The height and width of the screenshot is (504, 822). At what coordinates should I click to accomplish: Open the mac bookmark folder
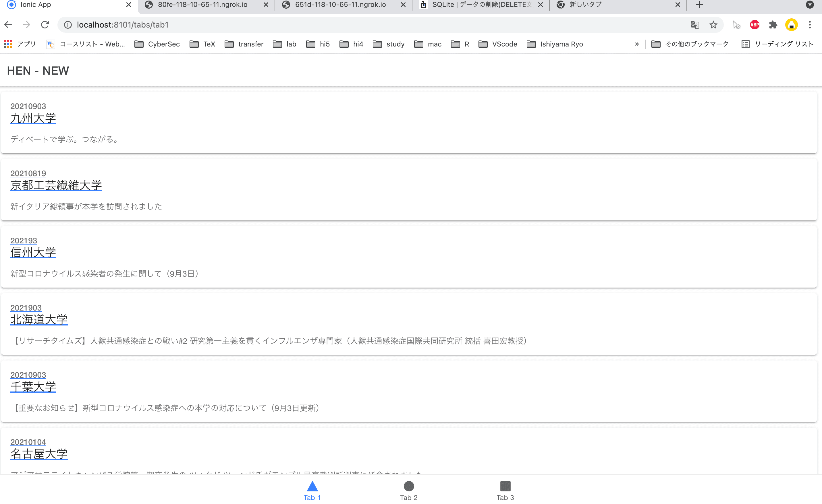[428, 44]
